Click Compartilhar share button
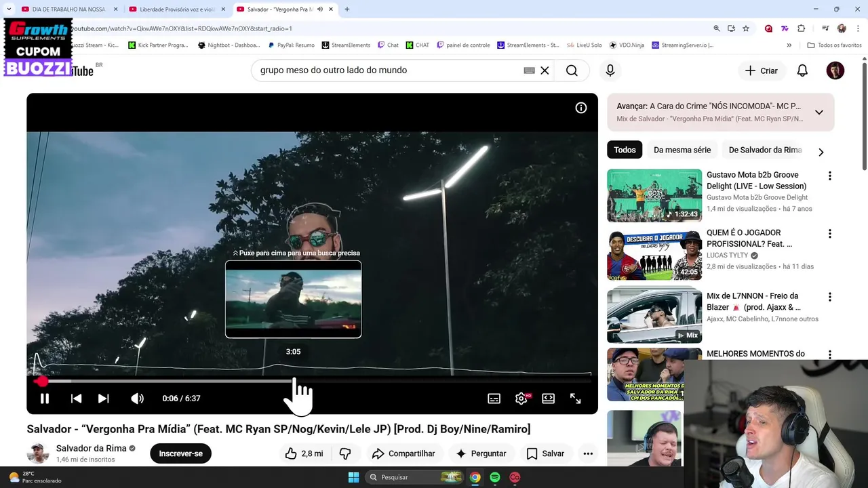 pos(403,453)
